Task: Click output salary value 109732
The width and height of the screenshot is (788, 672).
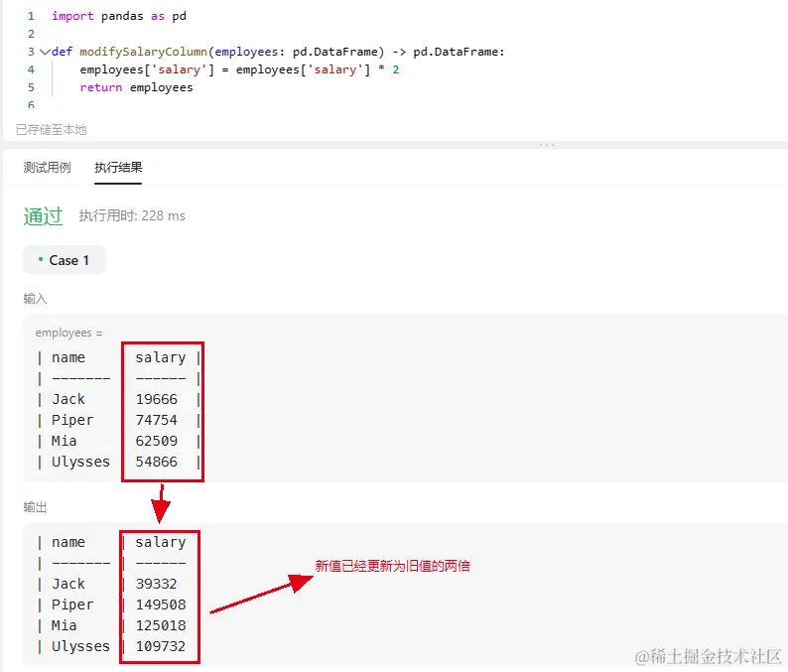Action: 161,646
